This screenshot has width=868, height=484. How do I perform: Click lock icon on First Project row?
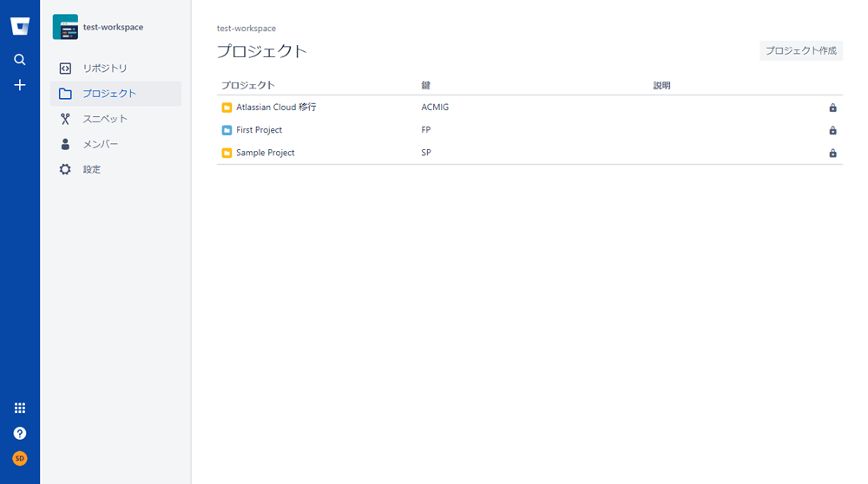click(832, 130)
